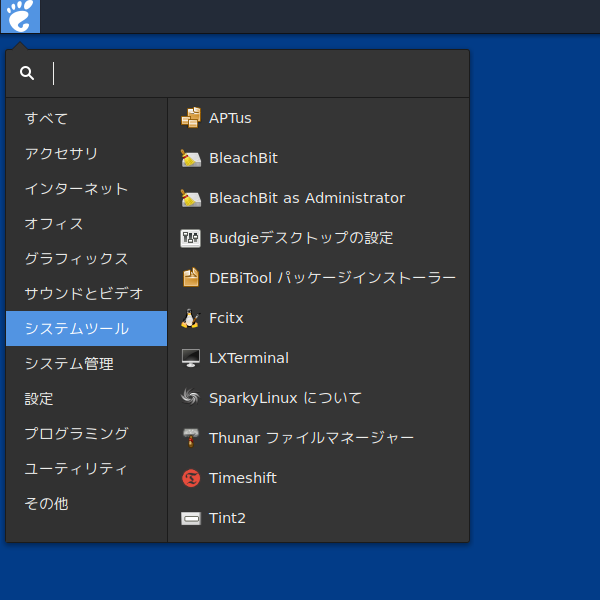Launch LXTerminal from the list

249,358
